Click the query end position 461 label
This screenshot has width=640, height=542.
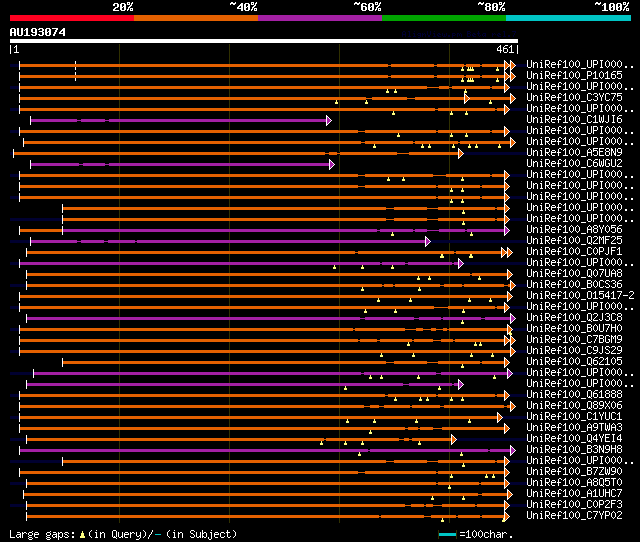coord(505,49)
